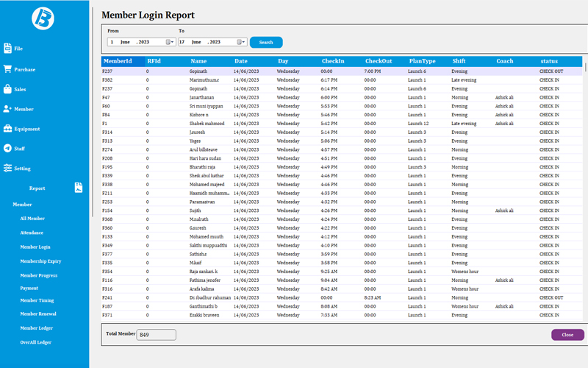Sort by MemberId column header

point(123,61)
